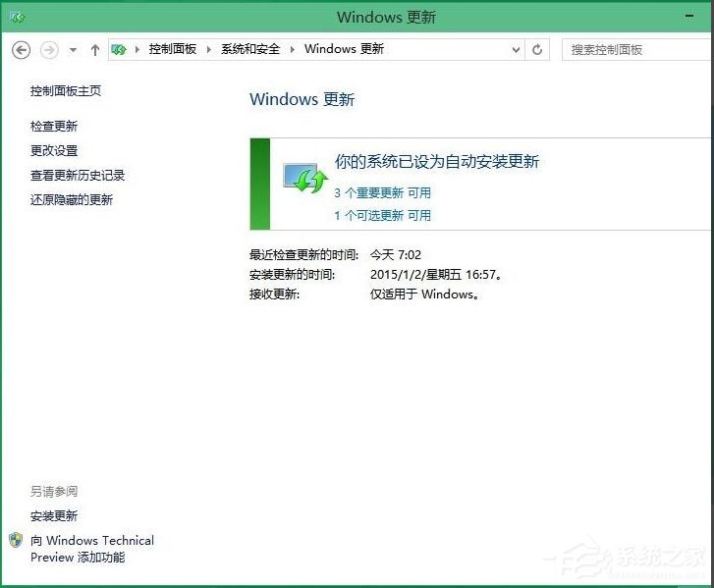
Task: Click the 你的系统已设为自动安装更新 heading
Action: coord(437,162)
